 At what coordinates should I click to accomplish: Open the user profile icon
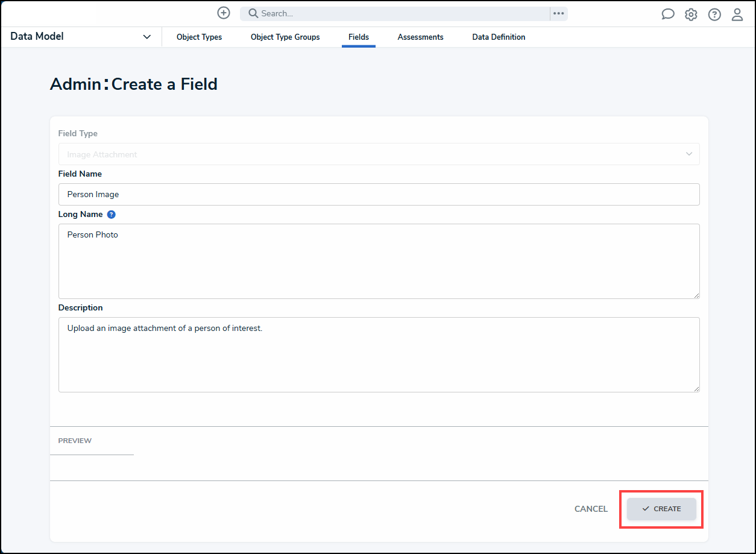(737, 14)
